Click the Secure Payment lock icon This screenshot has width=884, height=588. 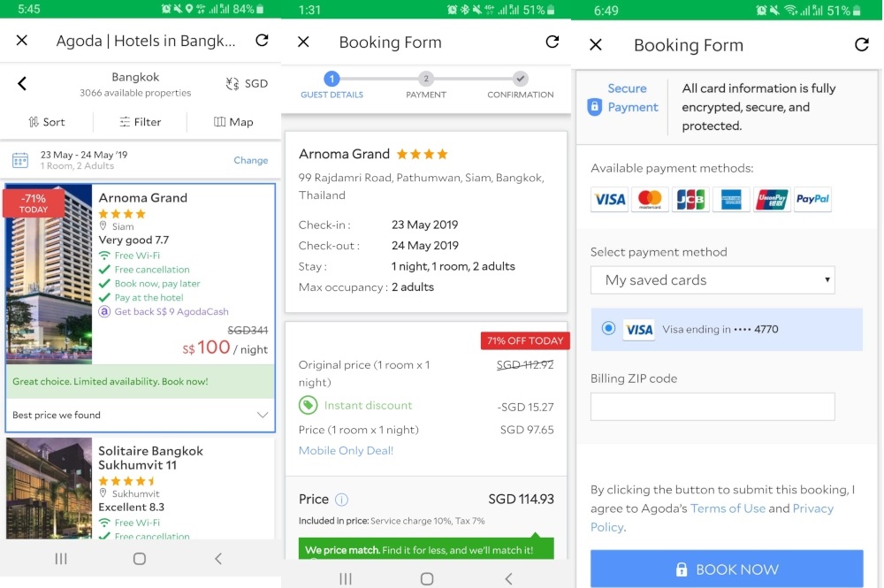[595, 107]
